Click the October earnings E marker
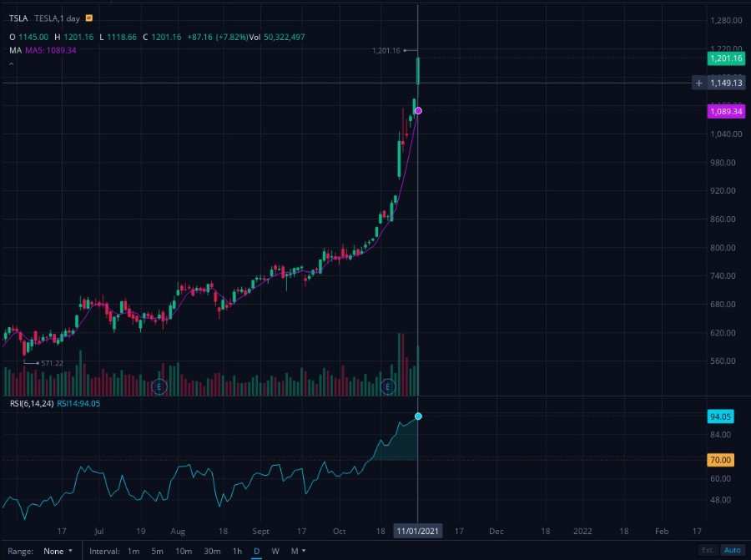The width and height of the screenshot is (751, 560). pos(387,386)
